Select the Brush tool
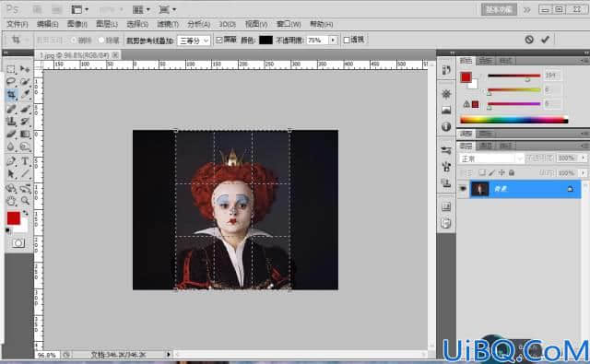Image resolution: width=590 pixels, height=364 pixels. [x=25, y=109]
